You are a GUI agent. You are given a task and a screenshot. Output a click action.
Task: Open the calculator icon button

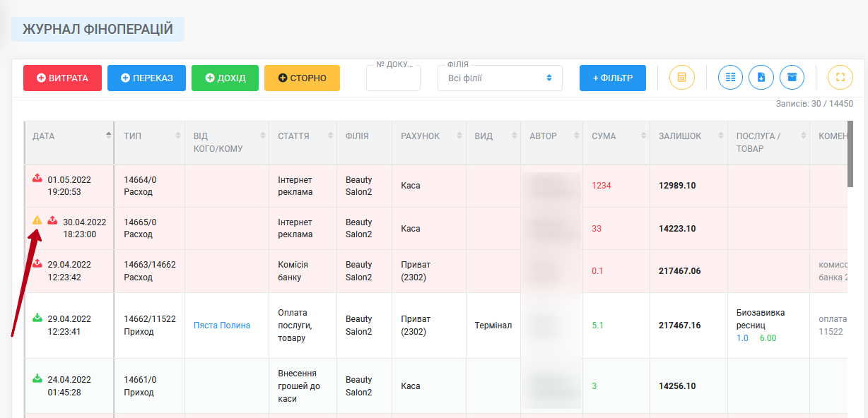tap(682, 77)
